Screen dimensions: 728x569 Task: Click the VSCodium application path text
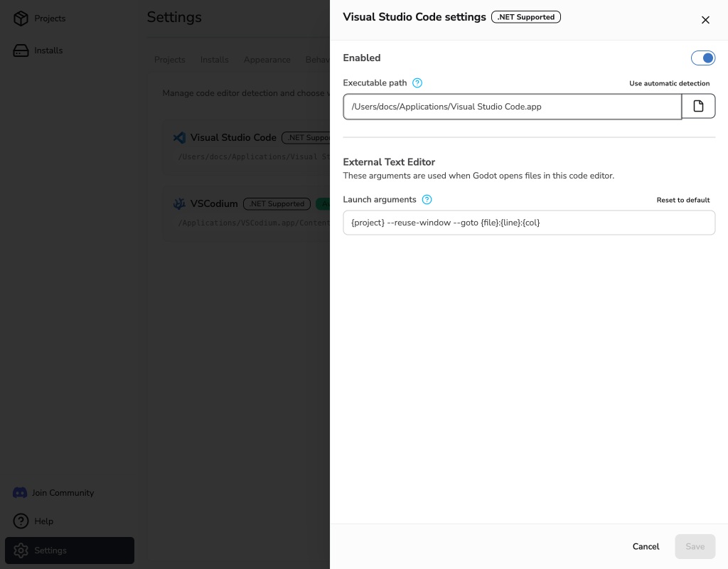(x=254, y=223)
